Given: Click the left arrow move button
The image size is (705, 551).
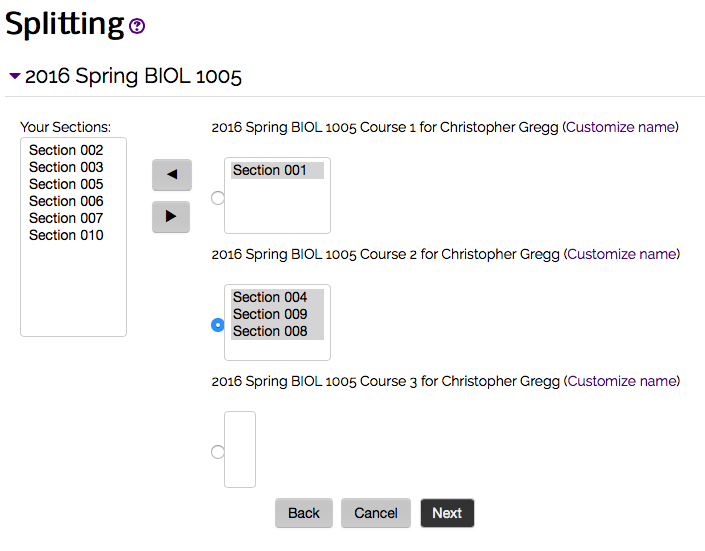Looking at the screenshot, I should 172,174.
